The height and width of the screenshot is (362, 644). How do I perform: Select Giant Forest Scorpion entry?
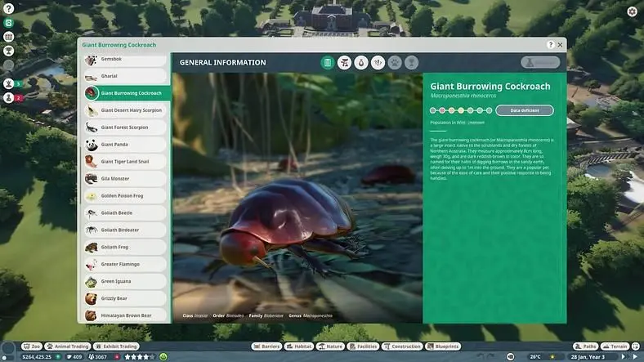click(126, 127)
